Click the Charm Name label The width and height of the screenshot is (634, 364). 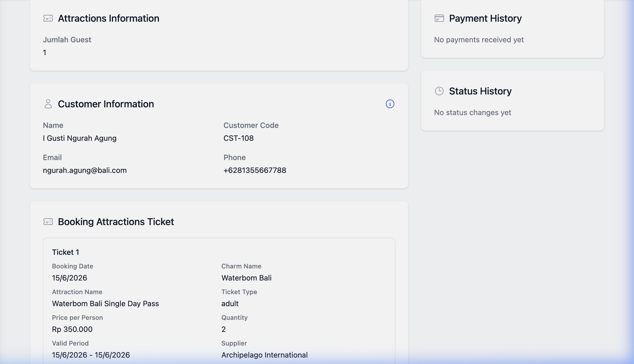(241, 266)
